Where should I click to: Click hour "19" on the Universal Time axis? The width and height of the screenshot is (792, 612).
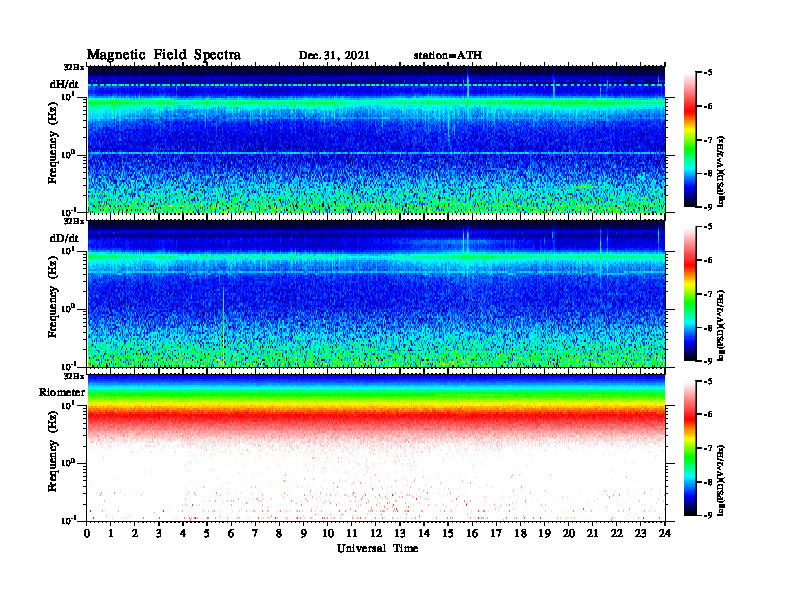(544, 534)
